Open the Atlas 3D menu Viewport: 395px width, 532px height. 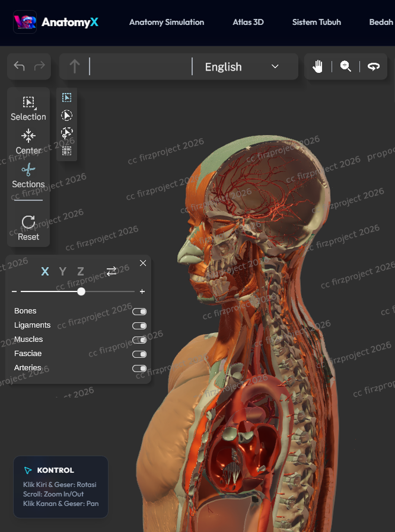pos(248,22)
